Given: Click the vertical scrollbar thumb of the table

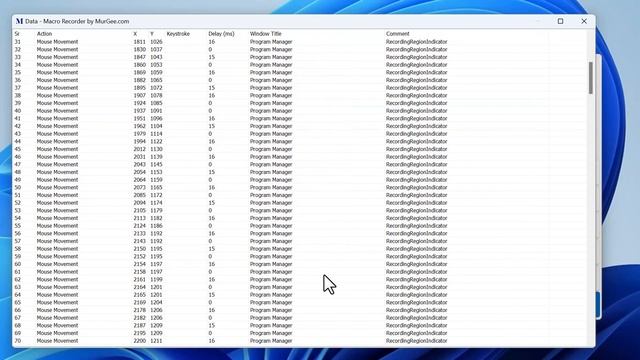Looking at the screenshot, I should click(591, 78).
